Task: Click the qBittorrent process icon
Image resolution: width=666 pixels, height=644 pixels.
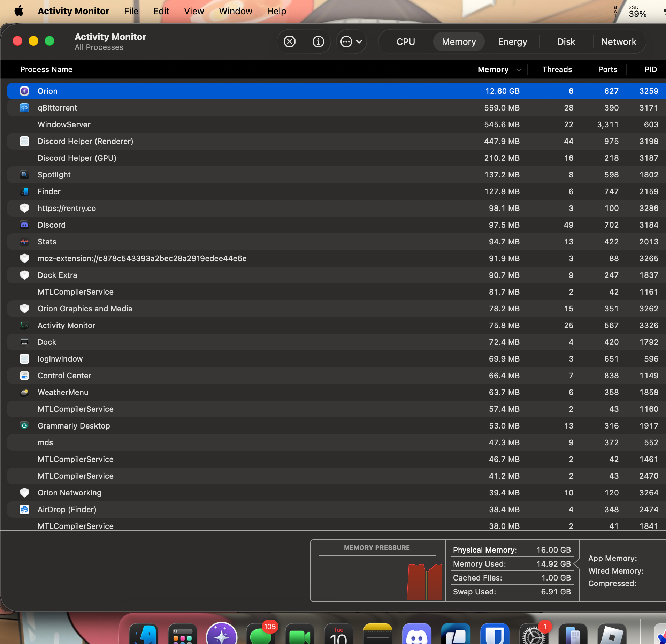Action: pyautogui.click(x=24, y=108)
